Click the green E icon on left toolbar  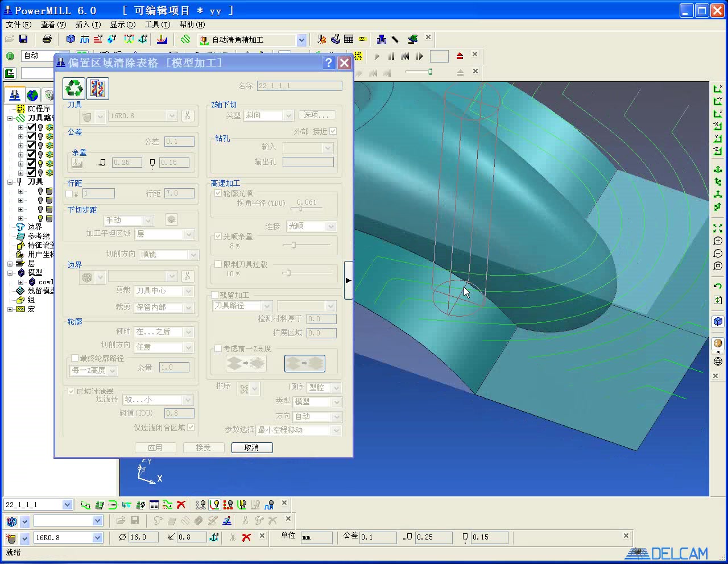point(10,73)
